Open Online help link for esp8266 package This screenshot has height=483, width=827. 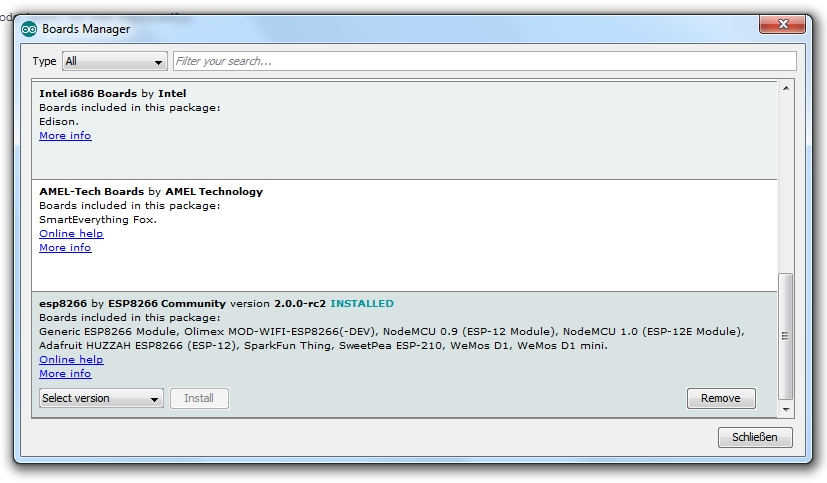pos(71,360)
